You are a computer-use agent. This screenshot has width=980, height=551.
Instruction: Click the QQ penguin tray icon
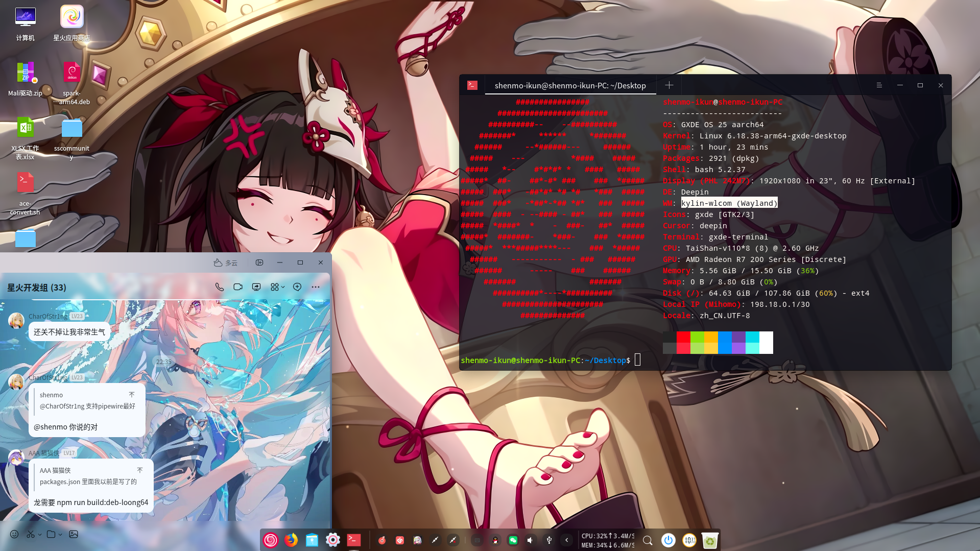coord(495,540)
